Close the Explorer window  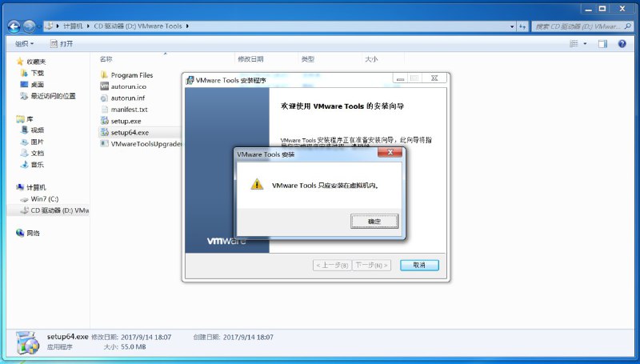622,9
